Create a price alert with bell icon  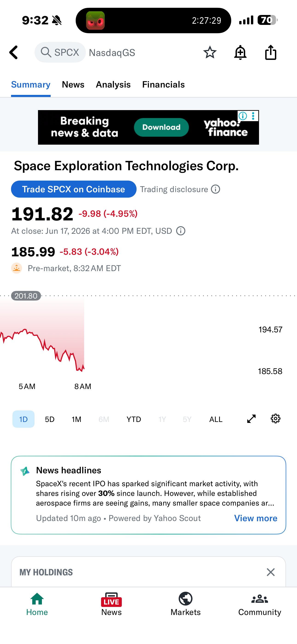[x=240, y=53]
